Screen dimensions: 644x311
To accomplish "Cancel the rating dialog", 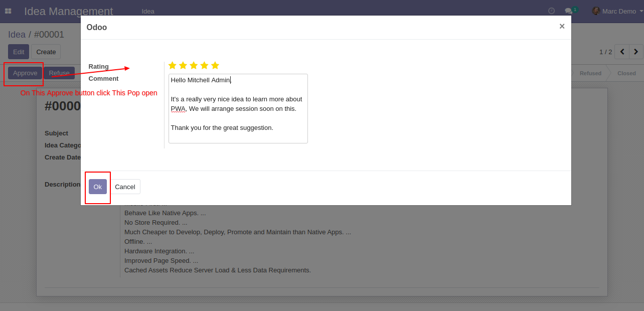I will click(x=125, y=187).
